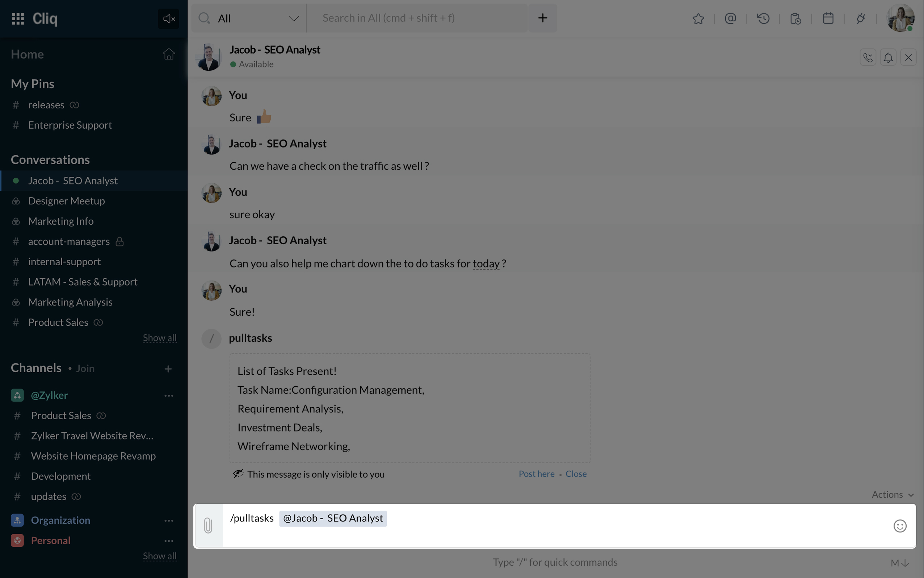This screenshot has width=924, height=578.
Task: Click the attachment paperclip icon
Action: [208, 525]
